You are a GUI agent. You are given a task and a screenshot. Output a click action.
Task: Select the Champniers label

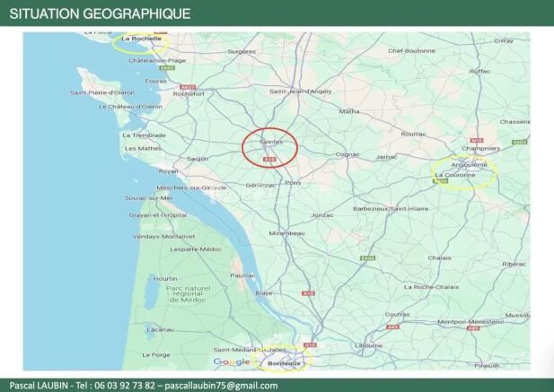481,149
